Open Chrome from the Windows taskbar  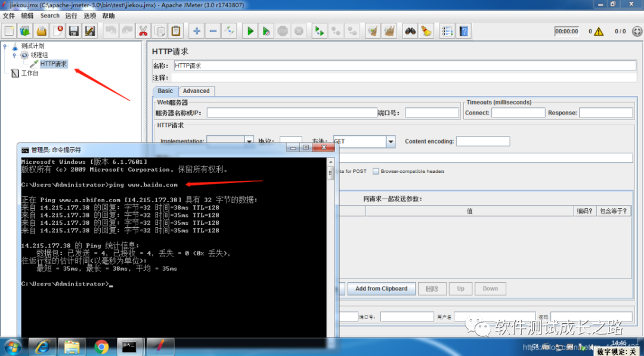click(x=101, y=348)
